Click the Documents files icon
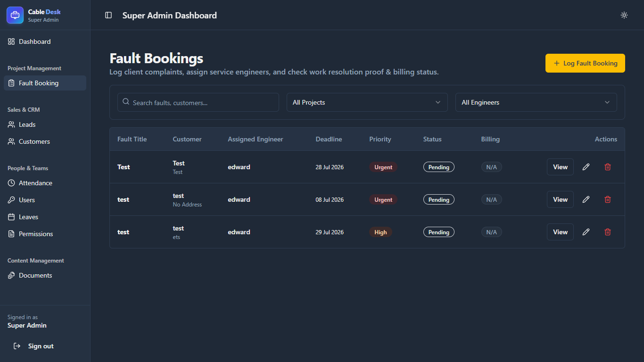Screen dimensions: 644x362 point(11,275)
